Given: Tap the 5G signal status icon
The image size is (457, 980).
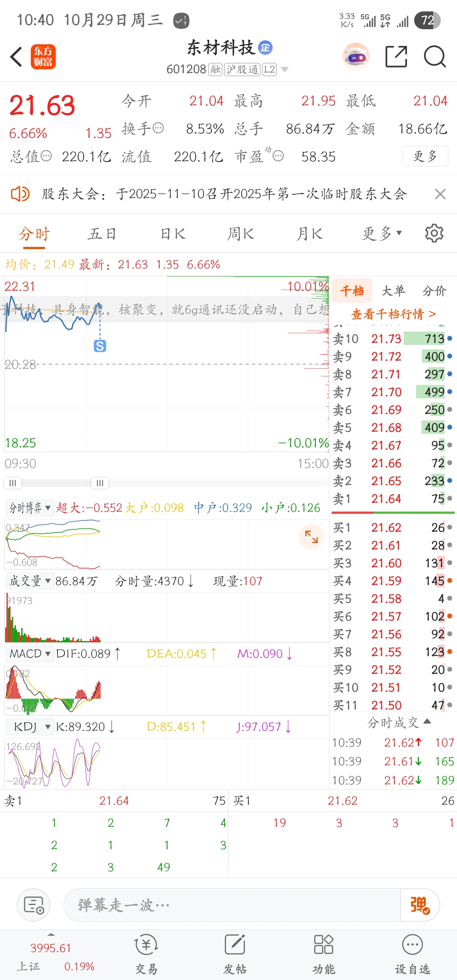Looking at the screenshot, I should coord(368,21).
